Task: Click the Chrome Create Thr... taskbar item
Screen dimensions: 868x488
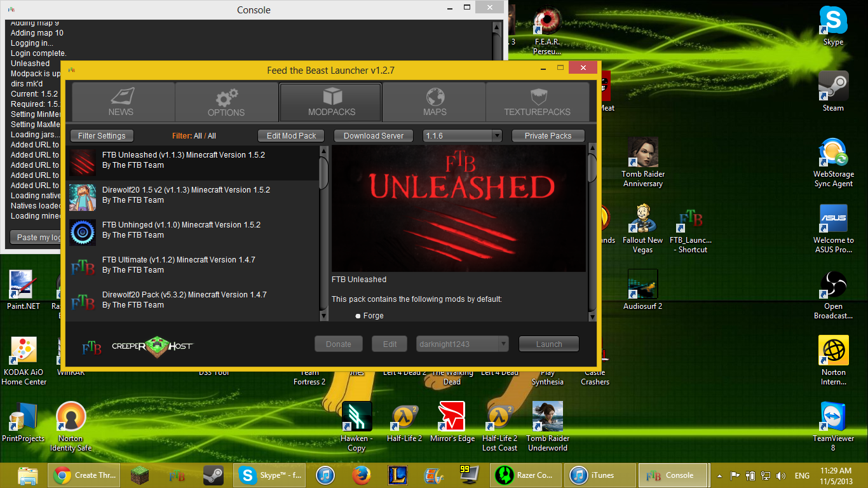Action: point(84,475)
